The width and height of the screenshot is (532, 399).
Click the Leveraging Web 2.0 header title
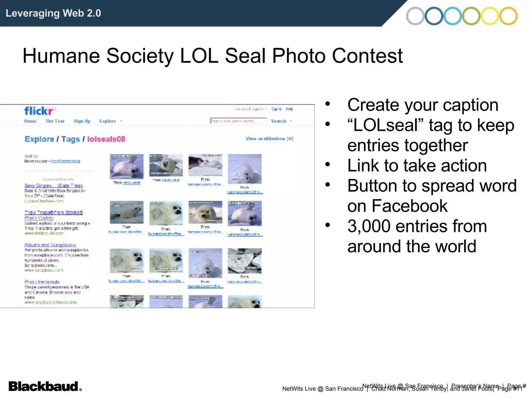[x=53, y=13]
